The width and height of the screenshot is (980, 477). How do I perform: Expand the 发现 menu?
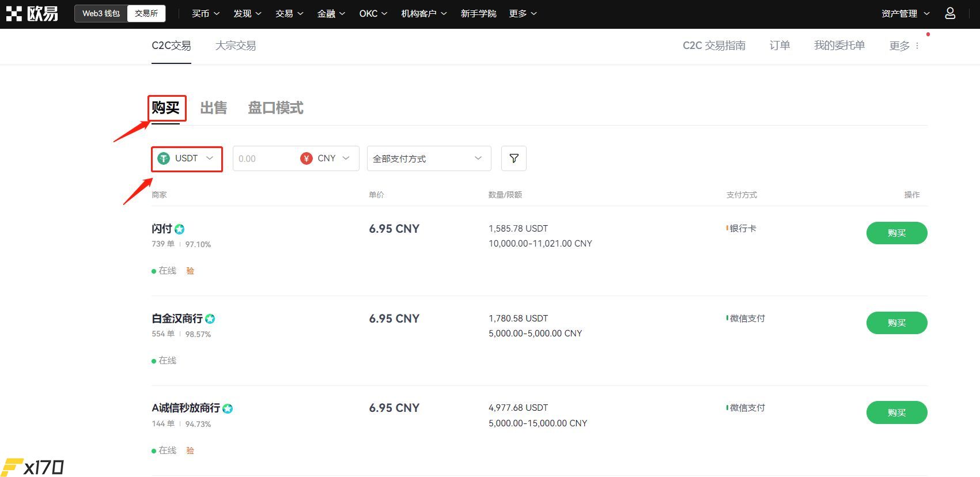tap(248, 13)
